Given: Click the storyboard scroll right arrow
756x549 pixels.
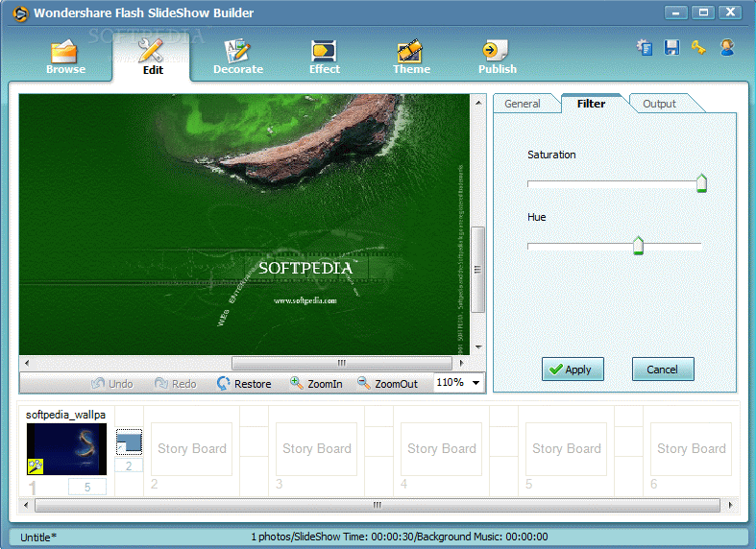Looking at the screenshot, I should coord(730,505).
